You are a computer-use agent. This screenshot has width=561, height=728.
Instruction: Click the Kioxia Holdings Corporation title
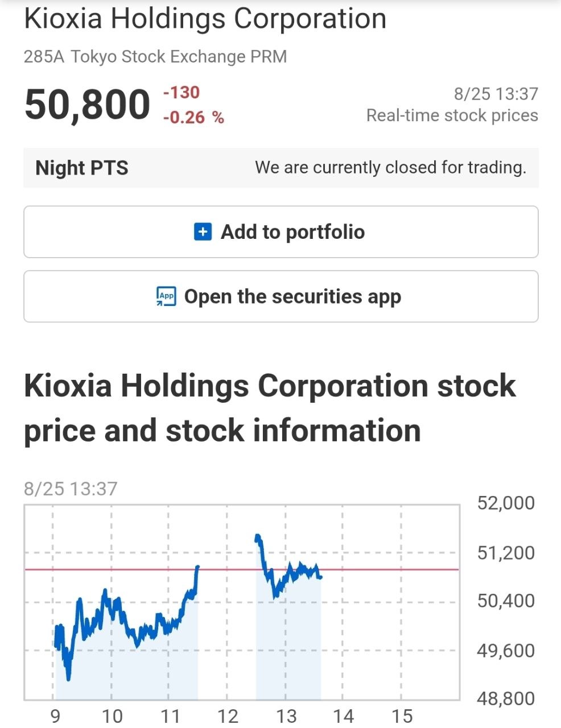(x=205, y=19)
